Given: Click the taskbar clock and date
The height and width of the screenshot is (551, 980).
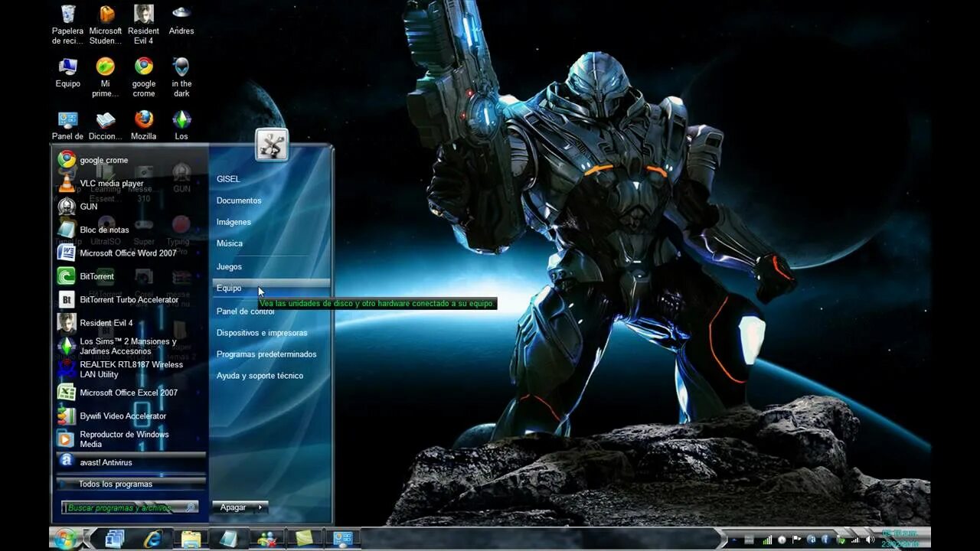Looking at the screenshot, I should tap(900, 539).
